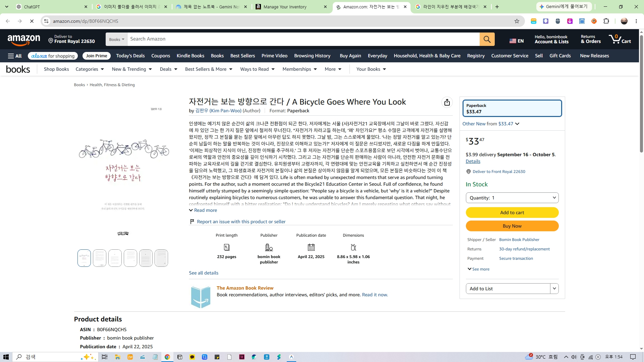This screenshot has width=644, height=362.
Task: Click the Read it now link
Action: (375, 295)
